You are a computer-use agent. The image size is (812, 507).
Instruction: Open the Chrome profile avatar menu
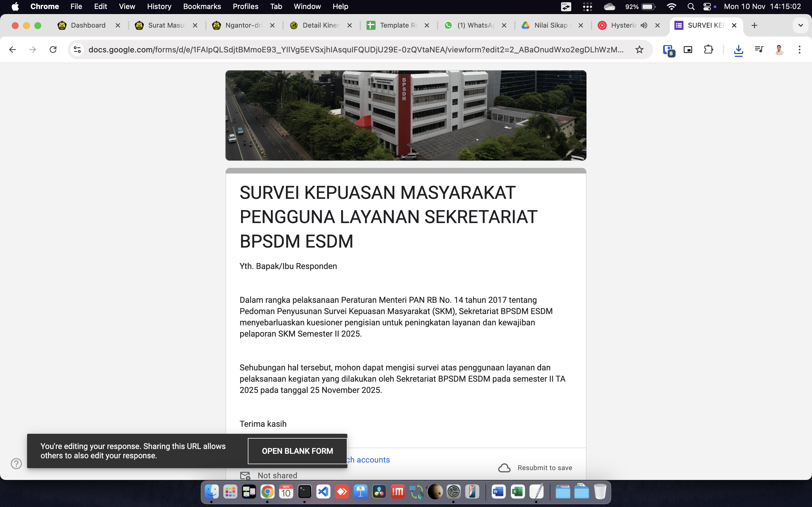click(779, 50)
